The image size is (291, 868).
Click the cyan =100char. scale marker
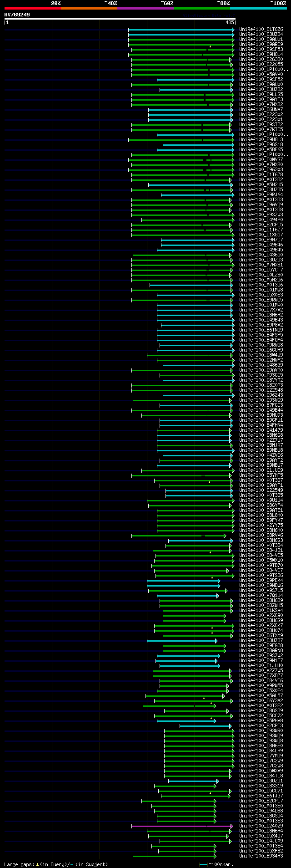point(203,864)
